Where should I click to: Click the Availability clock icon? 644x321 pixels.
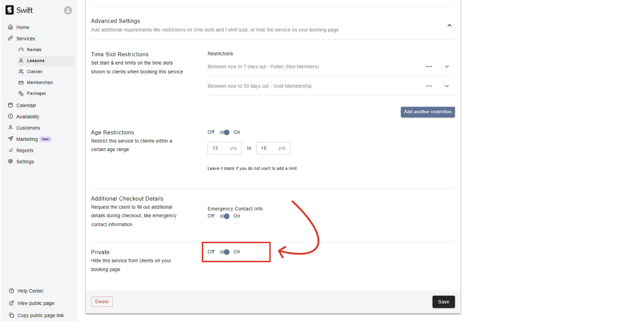click(x=11, y=116)
